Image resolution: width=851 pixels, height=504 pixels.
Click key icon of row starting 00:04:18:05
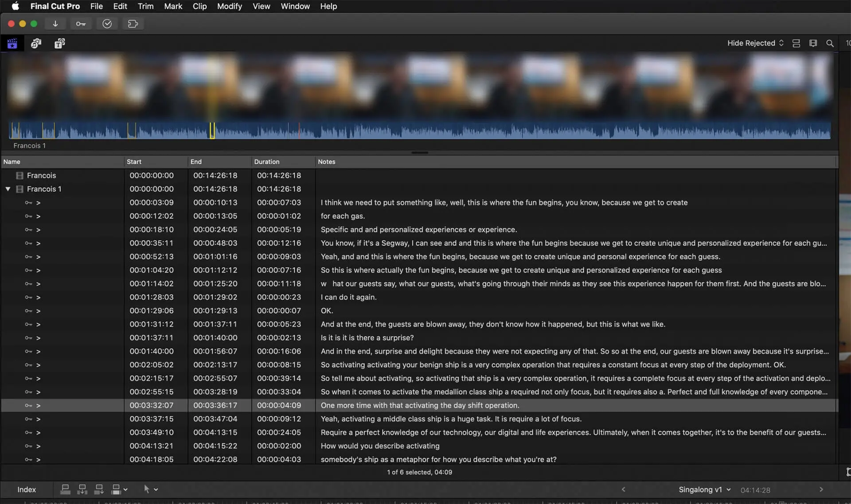click(29, 460)
